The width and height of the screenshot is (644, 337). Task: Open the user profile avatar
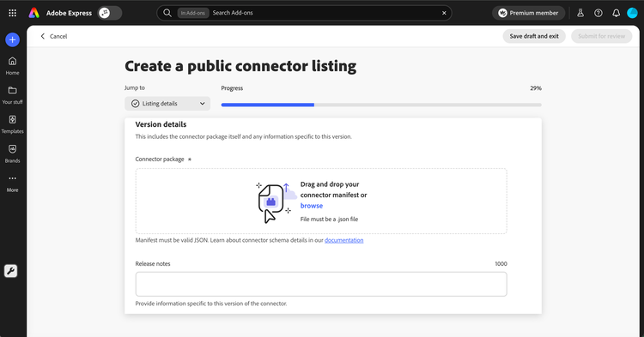pyautogui.click(x=632, y=13)
